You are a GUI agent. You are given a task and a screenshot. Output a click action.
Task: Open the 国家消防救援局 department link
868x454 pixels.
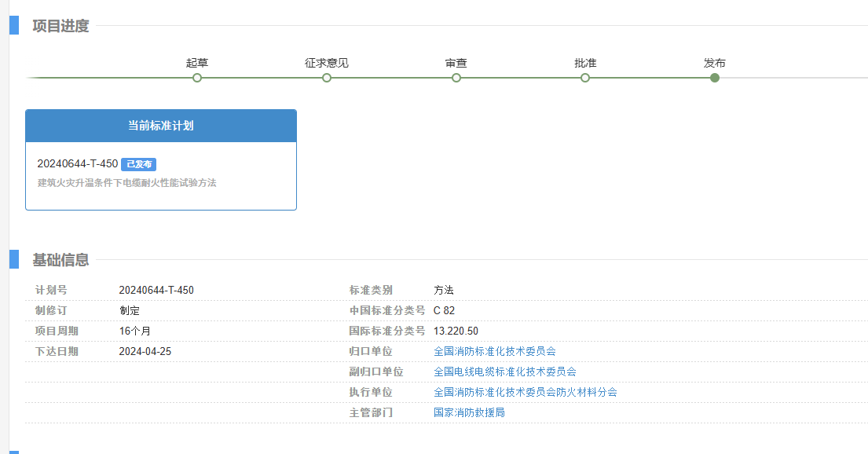click(469, 412)
